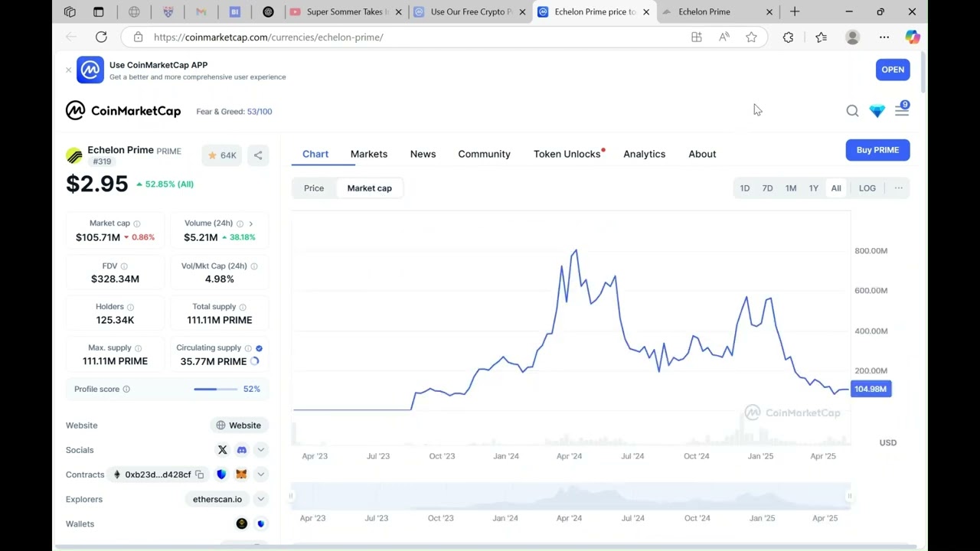Expand the Contracts dropdown chevron

pos(260,474)
